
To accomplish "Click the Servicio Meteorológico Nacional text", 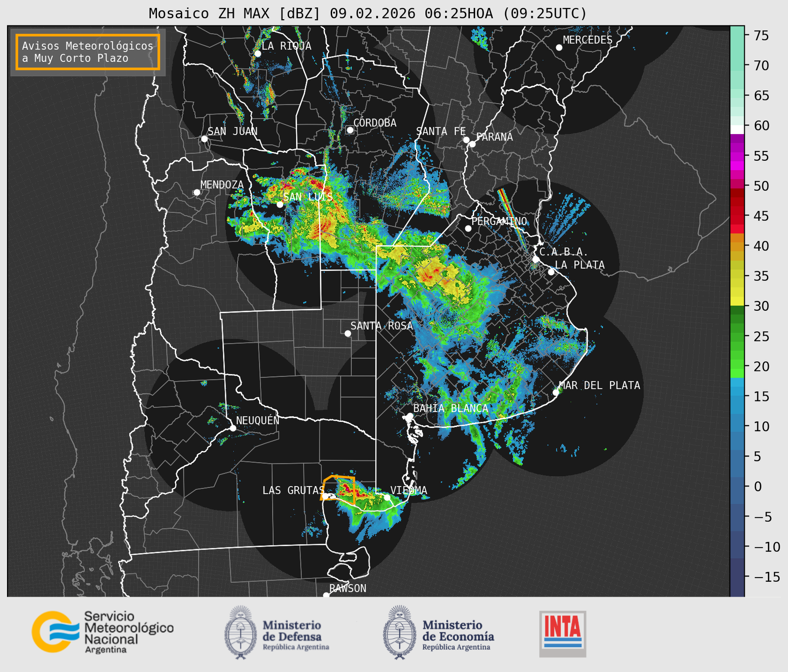I will click(x=128, y=632).
